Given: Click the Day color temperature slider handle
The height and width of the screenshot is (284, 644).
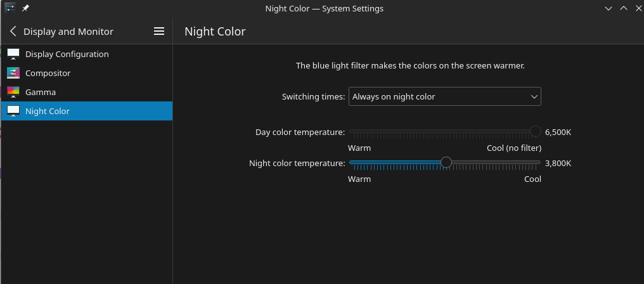Looking at the screenshot, I should coord(536,132).
